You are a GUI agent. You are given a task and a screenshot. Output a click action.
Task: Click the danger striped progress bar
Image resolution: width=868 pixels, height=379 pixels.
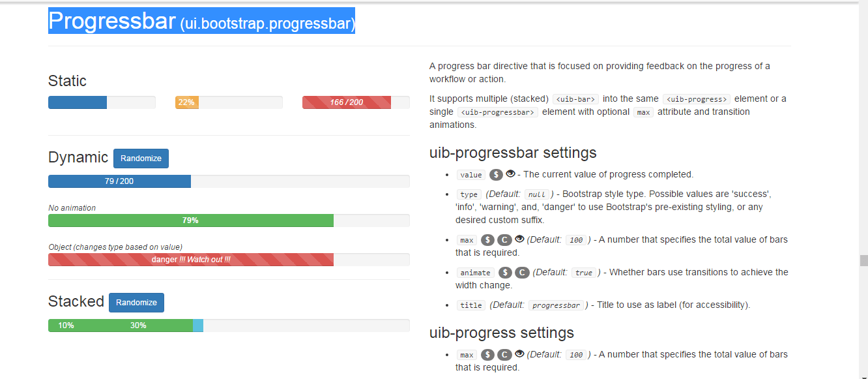click(191, 259)
